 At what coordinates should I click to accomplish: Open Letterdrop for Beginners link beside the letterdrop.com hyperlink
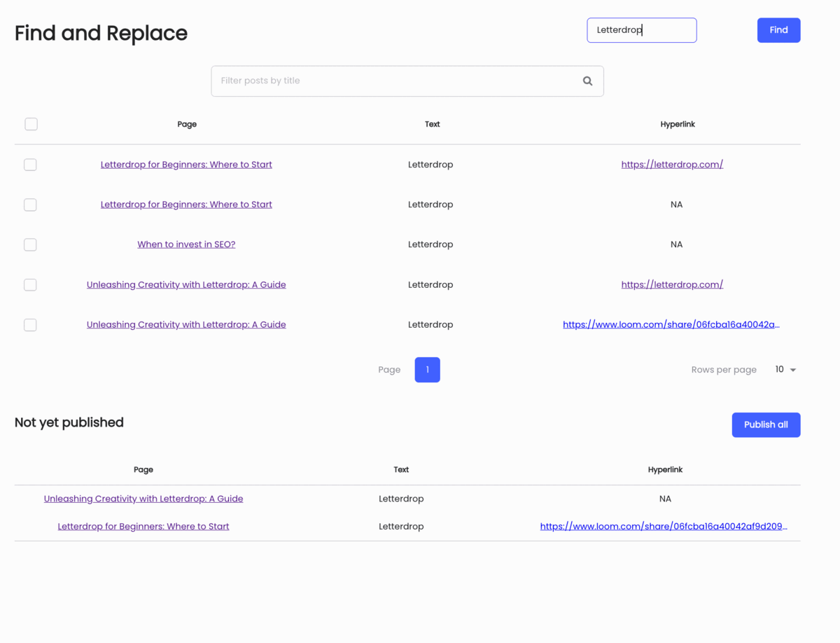tap(186, 165)
